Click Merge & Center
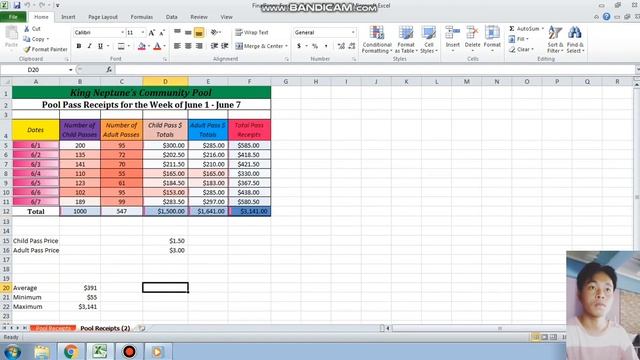 [259, 46]
